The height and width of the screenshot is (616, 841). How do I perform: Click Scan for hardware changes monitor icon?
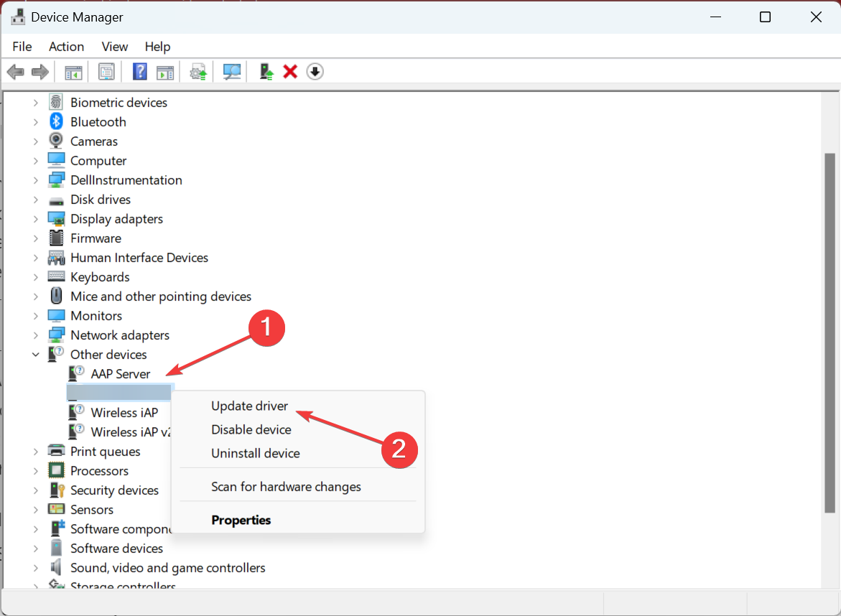tap(232, 72)
